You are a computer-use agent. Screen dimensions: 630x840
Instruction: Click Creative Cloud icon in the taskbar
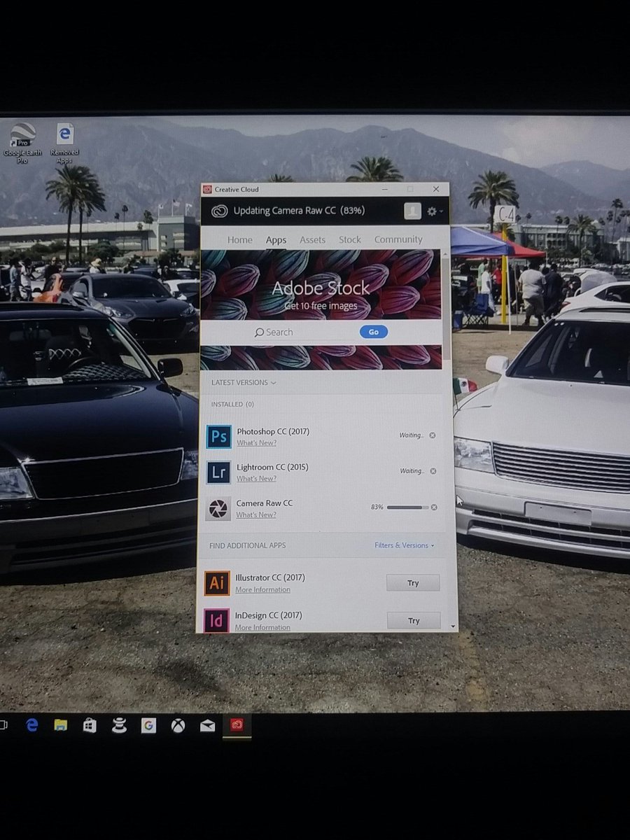point(237,726)
